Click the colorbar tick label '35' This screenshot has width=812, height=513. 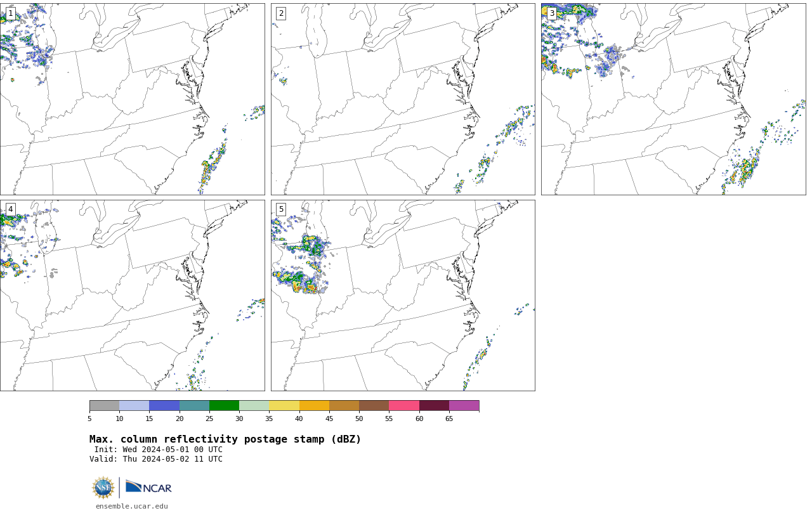click(269, 419)
